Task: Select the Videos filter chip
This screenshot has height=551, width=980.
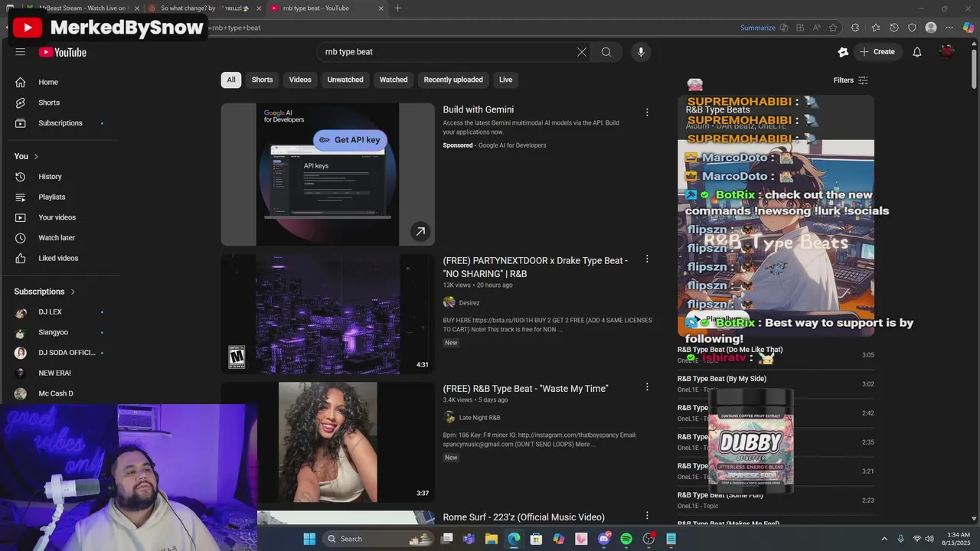Action: point(300,80)
